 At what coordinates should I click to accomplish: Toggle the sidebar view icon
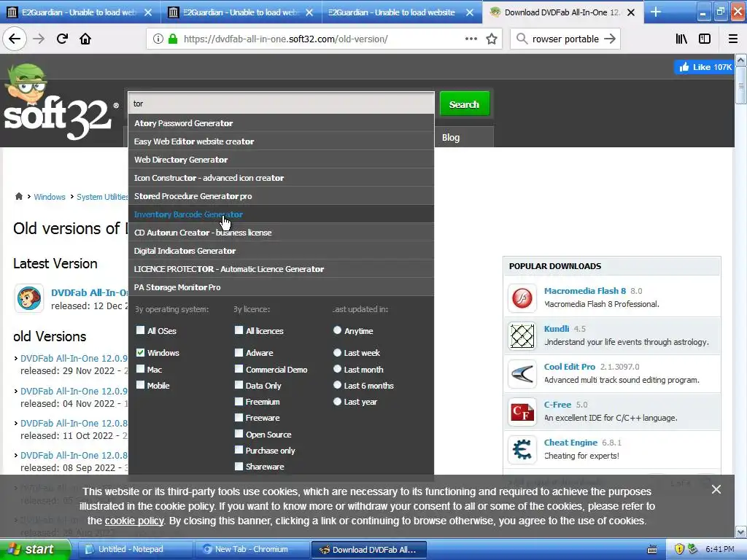point(705,39)
